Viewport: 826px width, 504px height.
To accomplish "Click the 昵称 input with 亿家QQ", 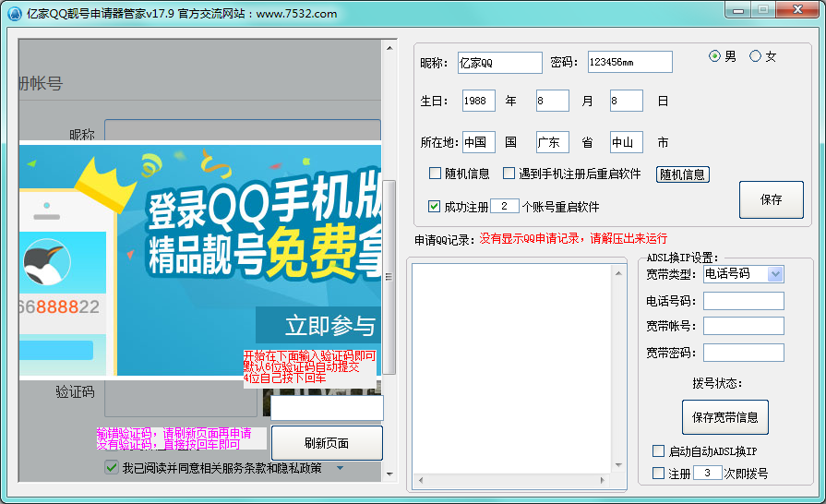I will pyautogui.click(x=500, y=63).
